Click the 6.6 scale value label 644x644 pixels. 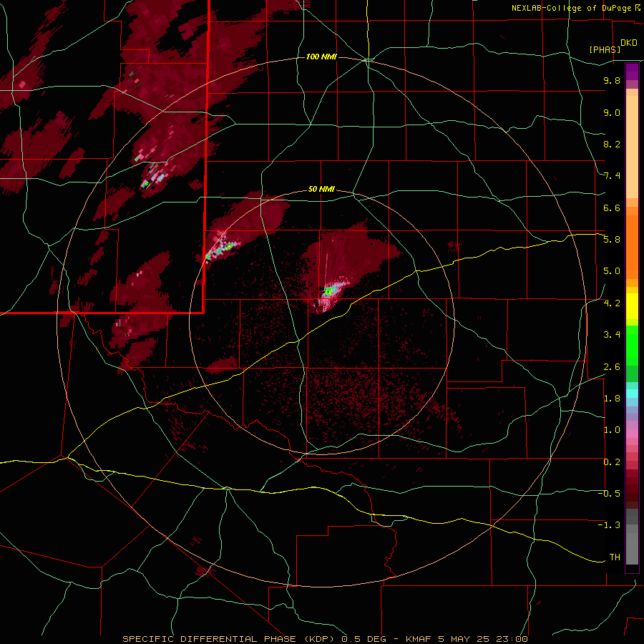[x=612, y=208]
